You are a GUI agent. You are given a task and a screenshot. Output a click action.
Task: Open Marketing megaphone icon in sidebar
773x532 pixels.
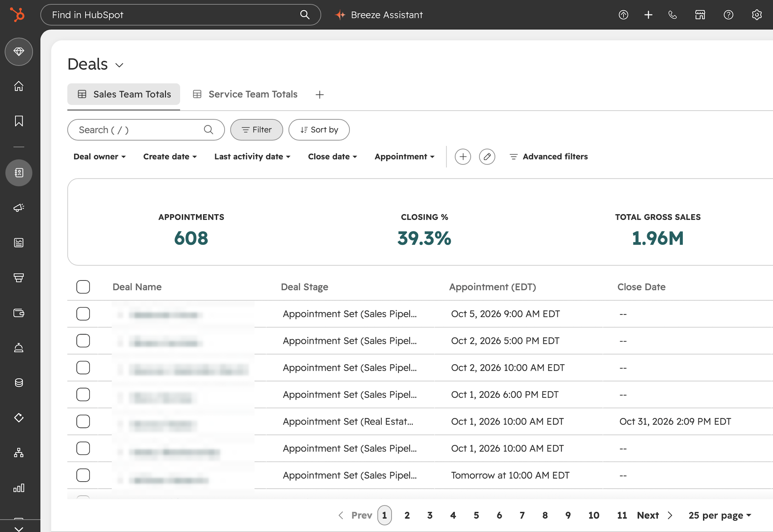(19, 208)
